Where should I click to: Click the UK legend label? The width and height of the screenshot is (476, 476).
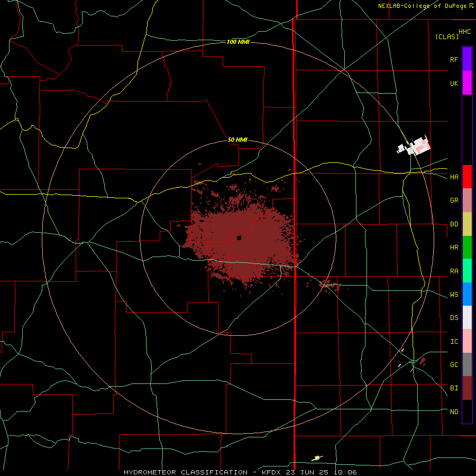coord(454,83)
